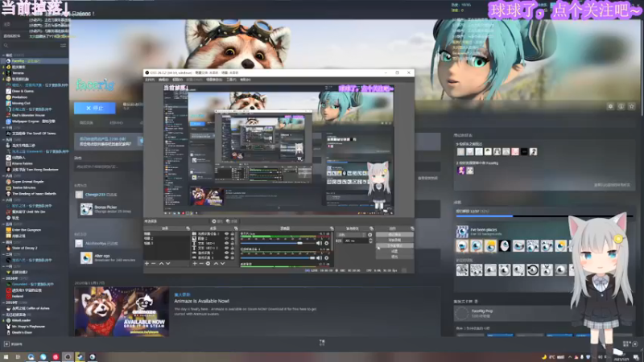Screen dimensions: 644x362
Task: Switch to FaceRig 社区中心 tab
Action: coord(116,123)
